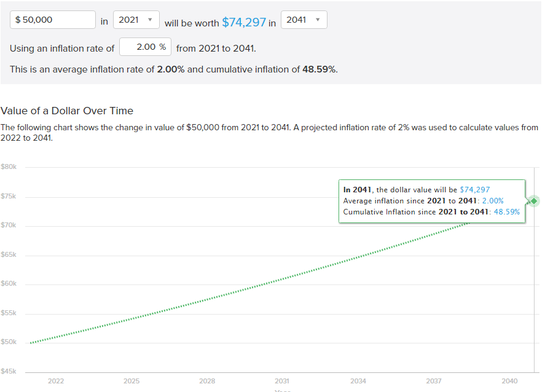The height and width of the screenshot is (392, 545).
Task: Click the 2022 x-axis label
Action: point(56,381)
